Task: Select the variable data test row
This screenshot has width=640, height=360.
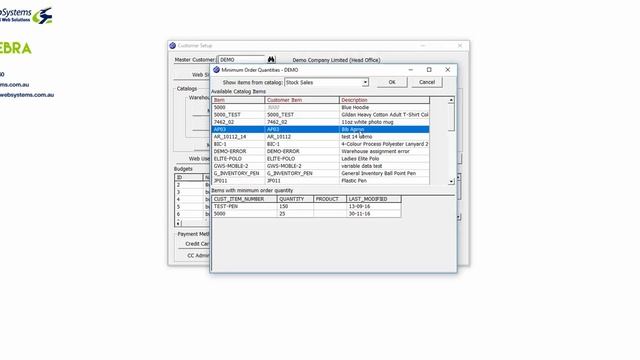Action: 320,166
